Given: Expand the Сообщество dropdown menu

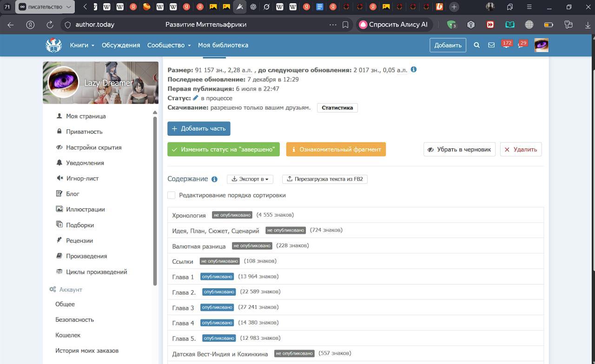Looking at the screenshot, I should click(169, 45).
